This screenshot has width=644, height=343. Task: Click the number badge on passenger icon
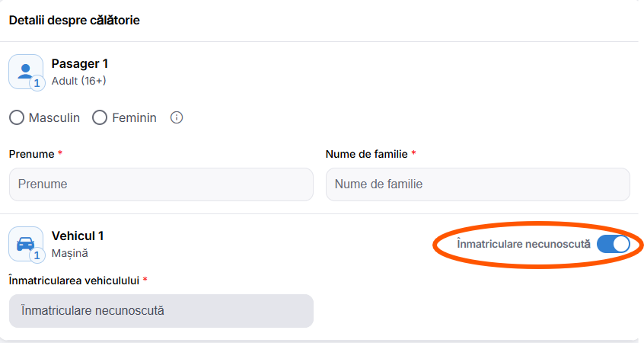[x=37, y=83]
